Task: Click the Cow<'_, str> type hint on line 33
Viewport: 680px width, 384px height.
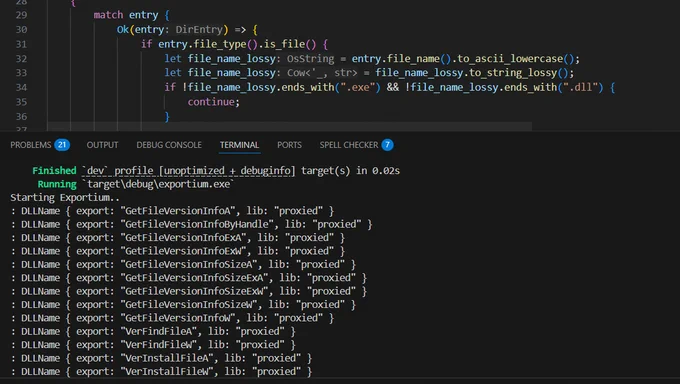Action: (322, 73)
